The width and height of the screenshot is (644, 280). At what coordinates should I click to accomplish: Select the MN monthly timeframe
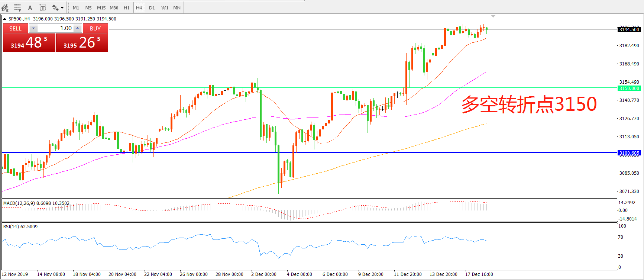(x=177, y=7)
